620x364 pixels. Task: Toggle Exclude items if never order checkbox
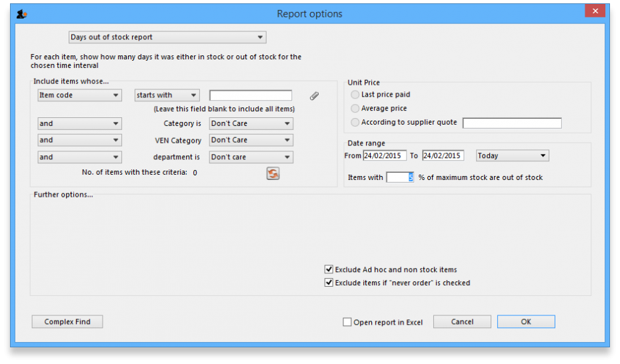pyautogui.click(x=329, y=283)
